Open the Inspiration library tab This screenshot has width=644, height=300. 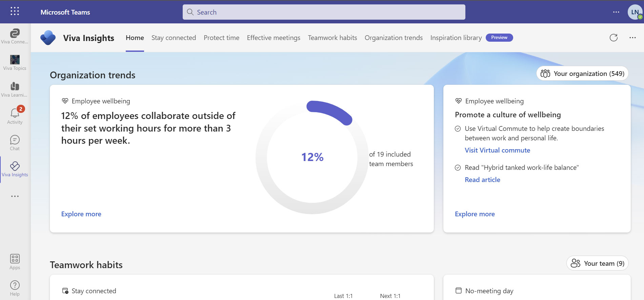point(456,38)
